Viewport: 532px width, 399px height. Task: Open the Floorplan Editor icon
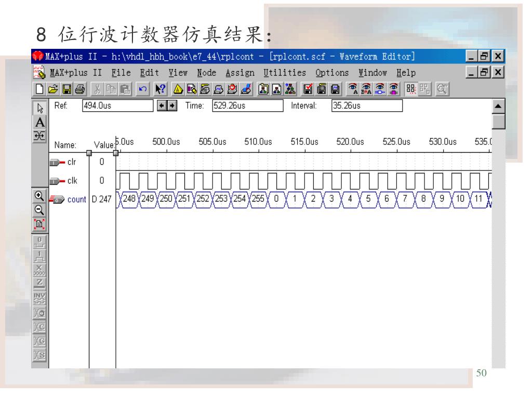[x=191, y=89]
